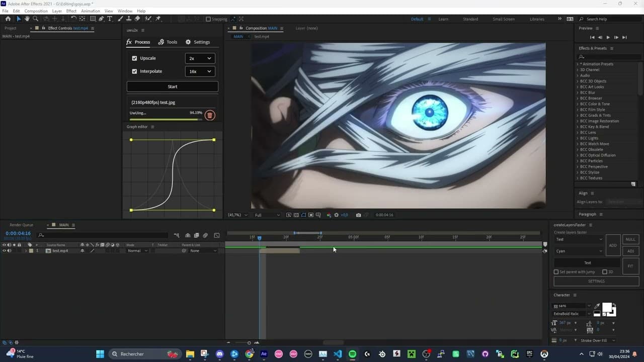Open Spotify from the taskbar
644x362 pixels.
tap(352, 354)
